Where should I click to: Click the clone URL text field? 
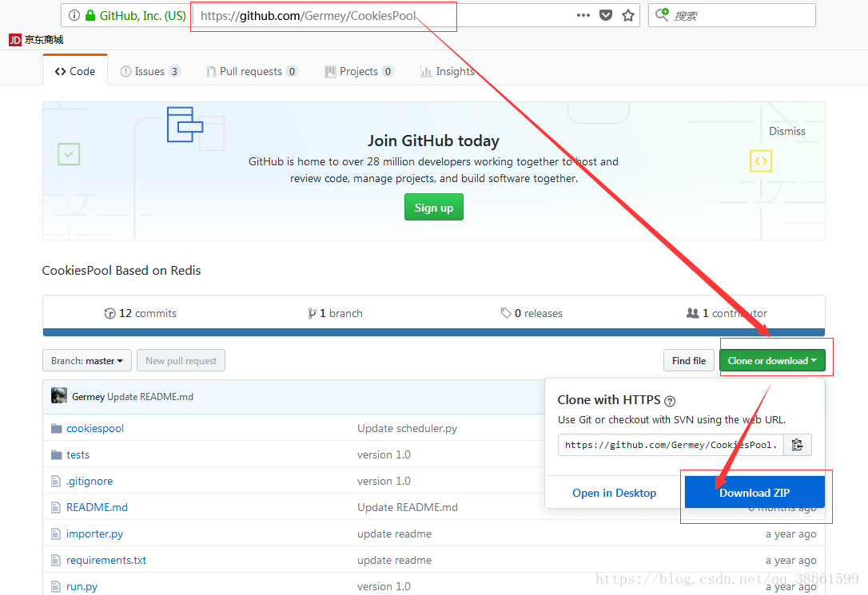pos(671,445)
